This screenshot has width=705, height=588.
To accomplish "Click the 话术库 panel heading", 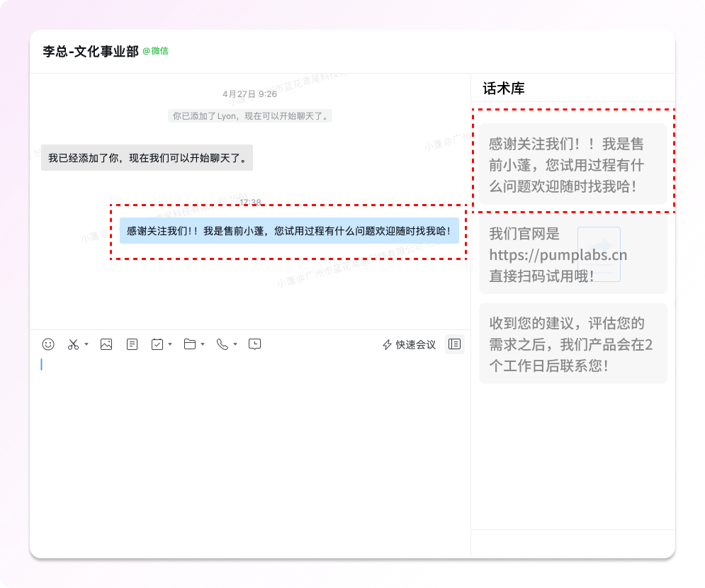I will pyautogui.click(x=504, y=88).
